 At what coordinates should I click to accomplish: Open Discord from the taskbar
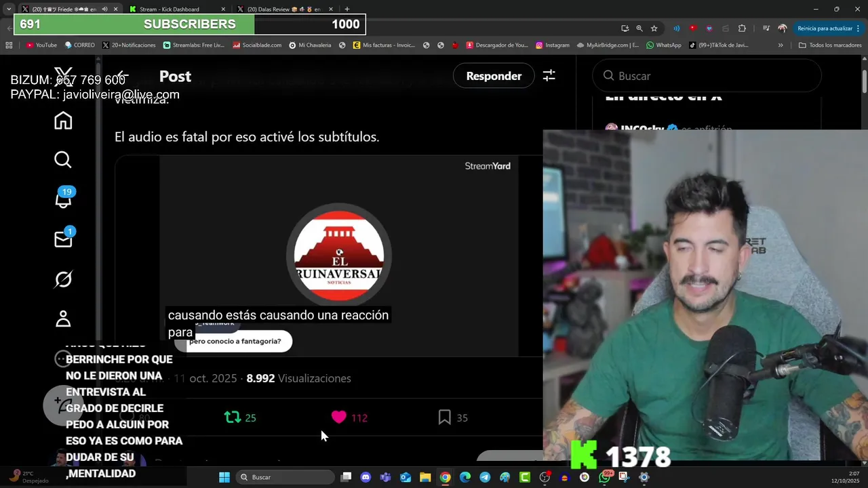point(366,477)
